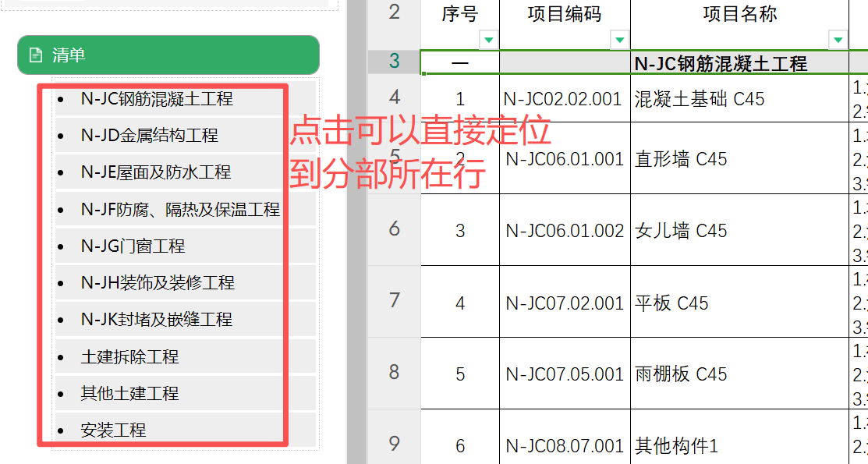Open 其他土建工程 section
The height and width of the screenshot is (464, 868).
pyautogui.click(x=129, y=394)
